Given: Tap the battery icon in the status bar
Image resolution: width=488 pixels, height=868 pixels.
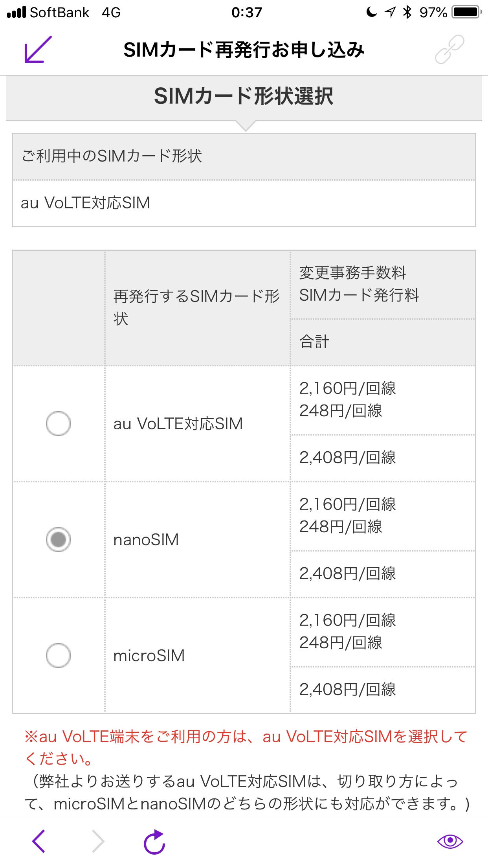Looking at the screenshot, I should point(466,12).
